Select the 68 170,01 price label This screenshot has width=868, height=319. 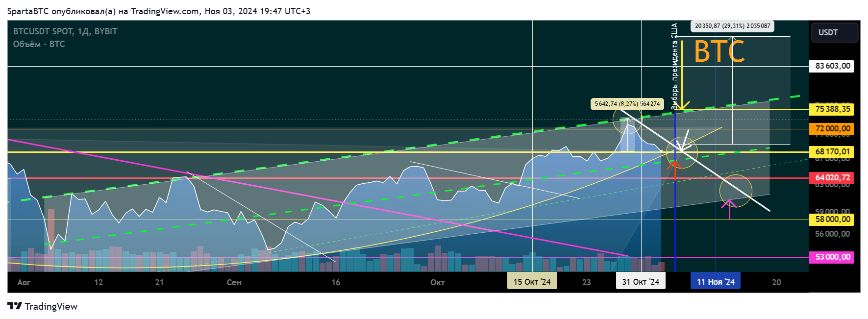832,152
